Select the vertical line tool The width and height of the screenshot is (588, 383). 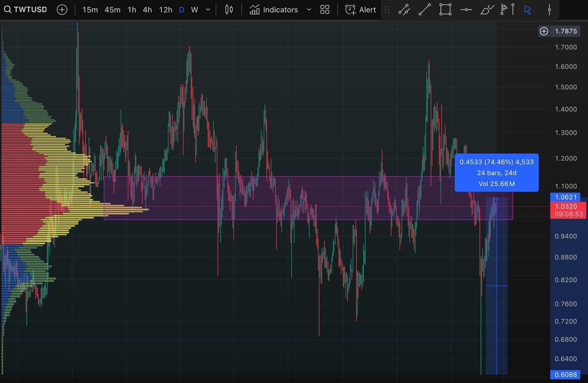(x=549, y=9)
